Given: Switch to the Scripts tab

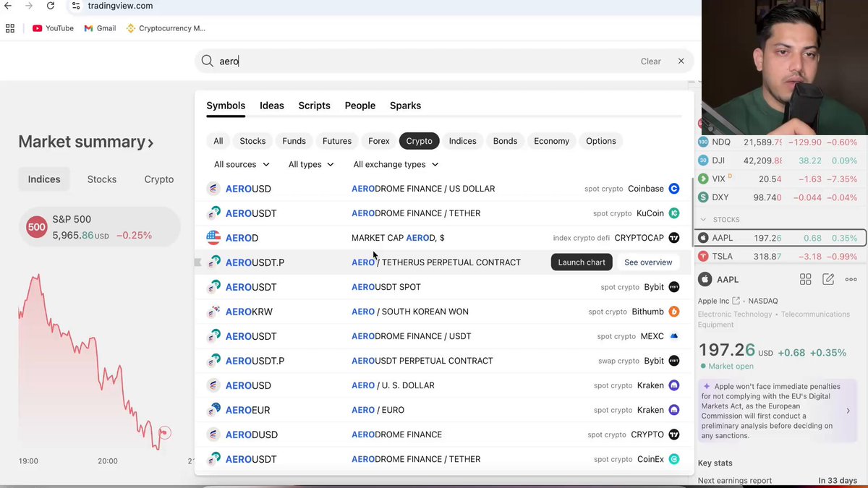Looking at the screenshot, I should (x=314, y=106).
